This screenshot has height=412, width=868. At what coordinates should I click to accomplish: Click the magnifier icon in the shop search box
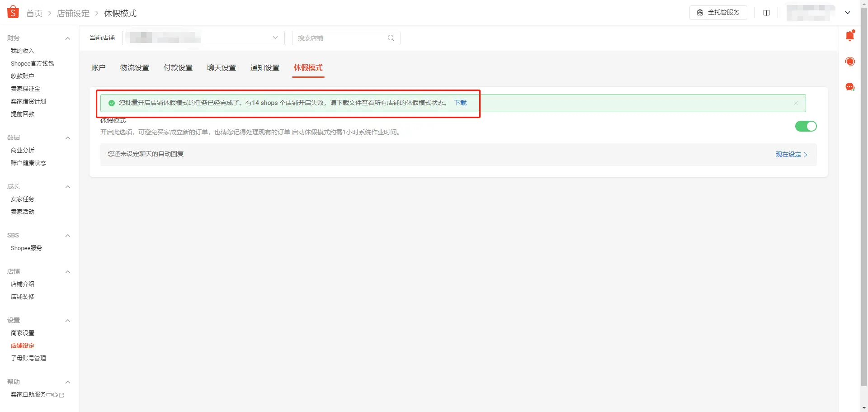coord(391,38)
